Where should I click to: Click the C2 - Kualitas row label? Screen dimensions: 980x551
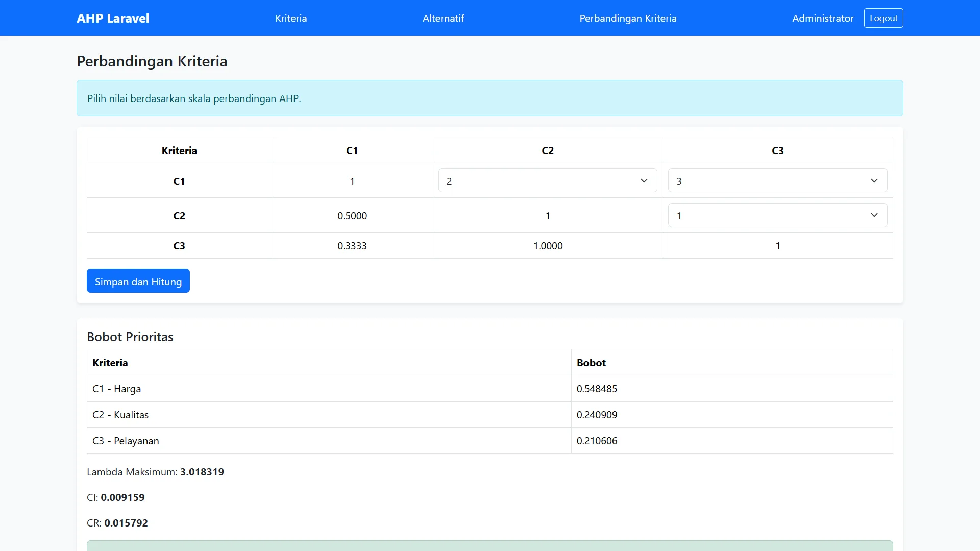tap(120, 415)
